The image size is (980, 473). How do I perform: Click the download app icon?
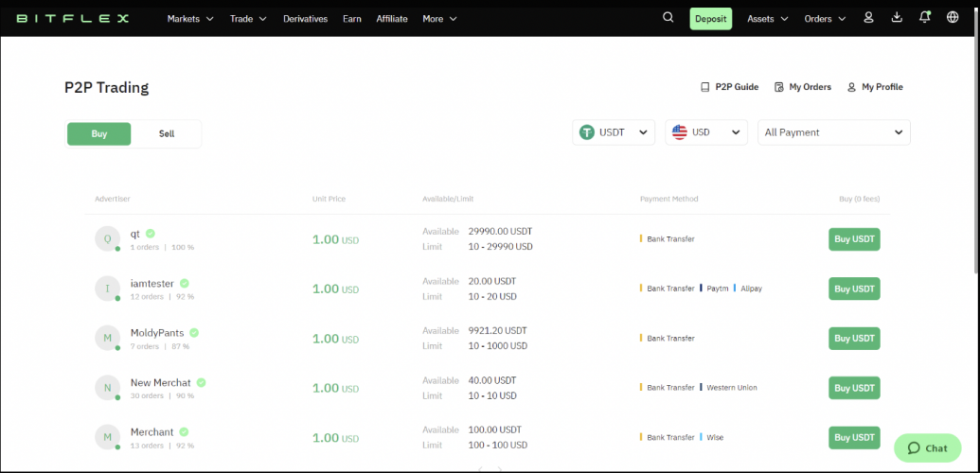pyautogui.click(x=897, y=17)
